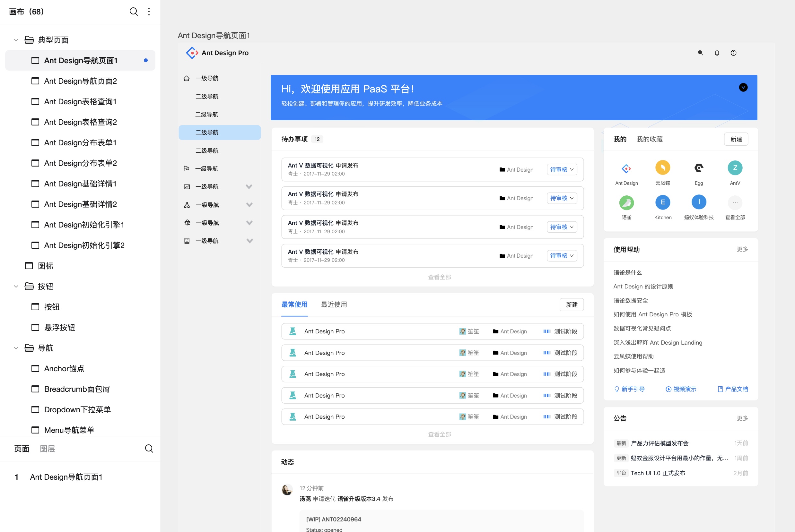Screen dimensions: 795x532
Task: Collapse the 典型页面 folder
Action: (x=16, y=40)
